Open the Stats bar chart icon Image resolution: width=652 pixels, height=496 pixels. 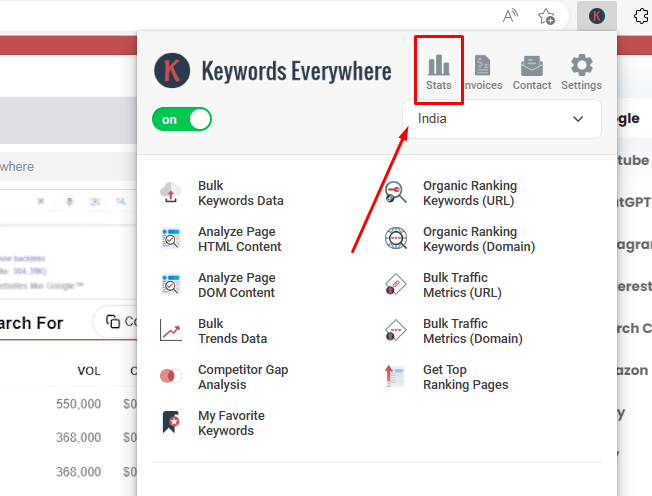point(439,65)
